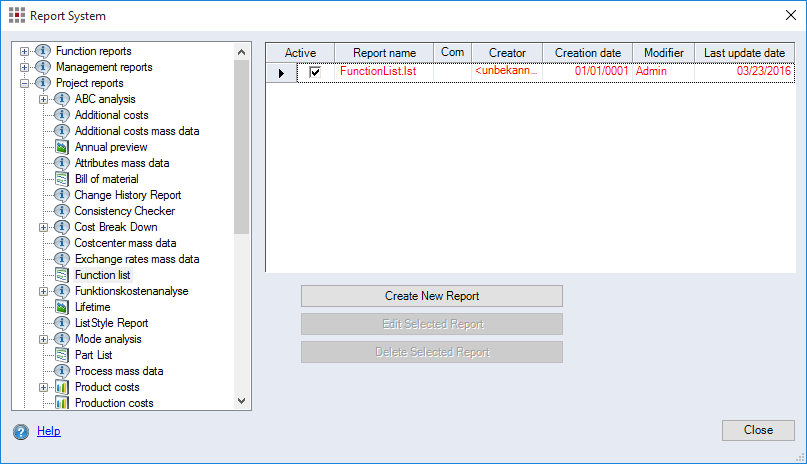Select Bill of material in the tree

tap(107, 179)
